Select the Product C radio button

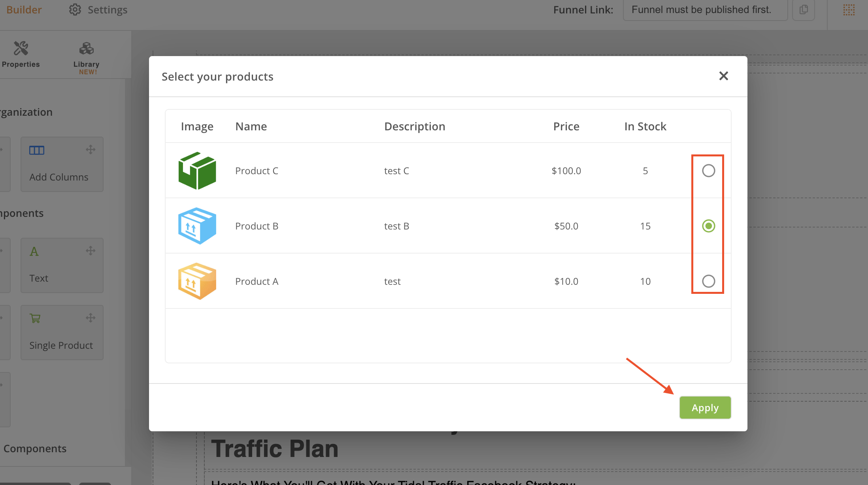(708, 171)
